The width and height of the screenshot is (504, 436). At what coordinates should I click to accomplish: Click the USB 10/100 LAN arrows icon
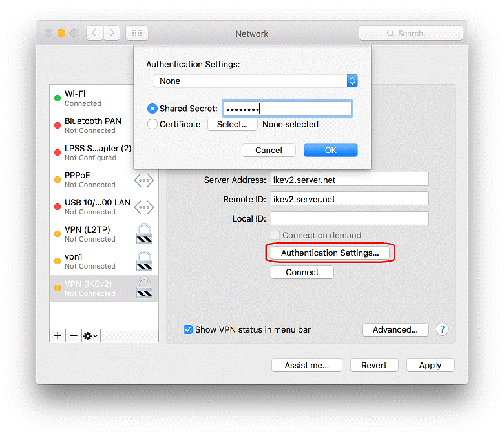144,207
